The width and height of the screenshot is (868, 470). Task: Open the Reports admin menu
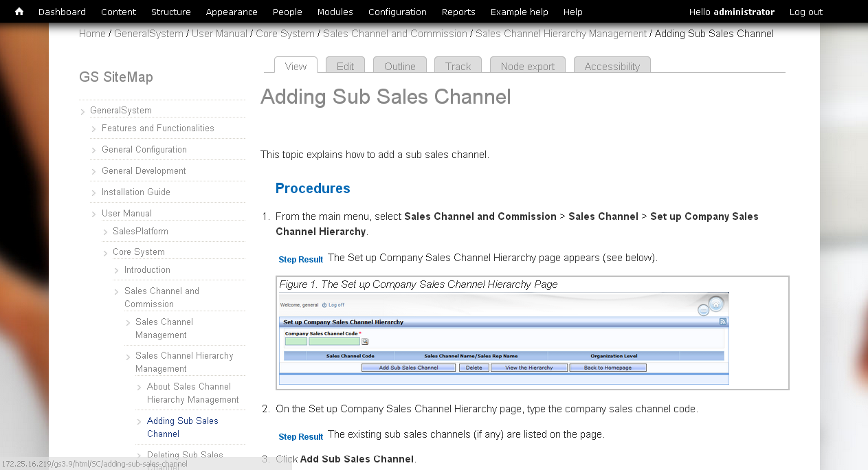coord(458,12)
